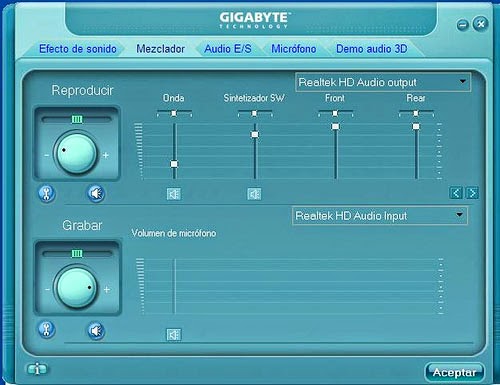Viewport: 500px width, 385px height.
Task: Minimize the Gigabyte audio panel
Action: tap(463, 24)
